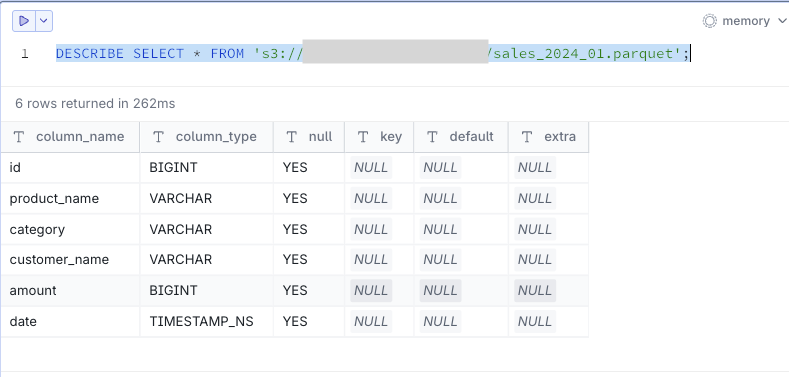Select the VARCHAR type of product_name row

(x=207, y=198)
